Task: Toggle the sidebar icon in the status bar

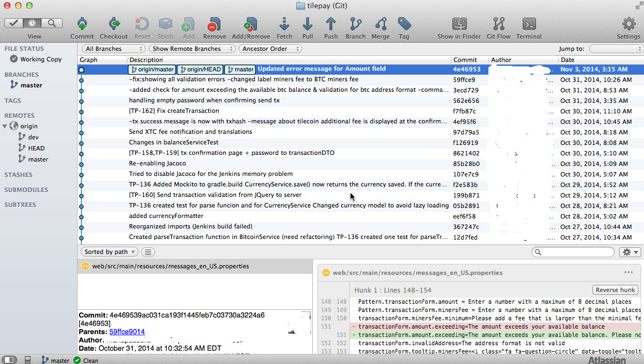Action: 9,360
